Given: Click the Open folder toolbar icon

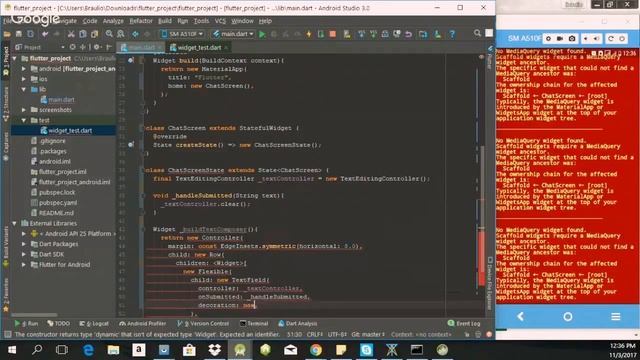Looking at the screenshot, I should coord(7,34).
